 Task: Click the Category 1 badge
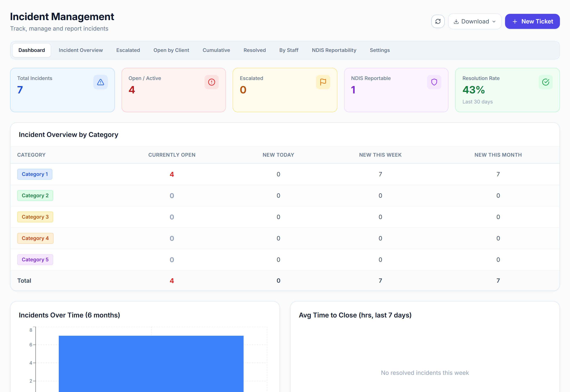(35, 174)
